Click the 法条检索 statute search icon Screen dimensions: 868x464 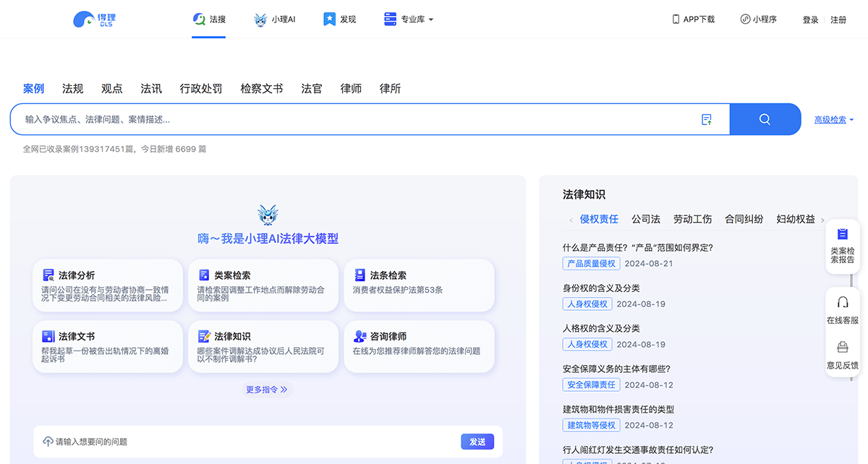click(361, 275)
